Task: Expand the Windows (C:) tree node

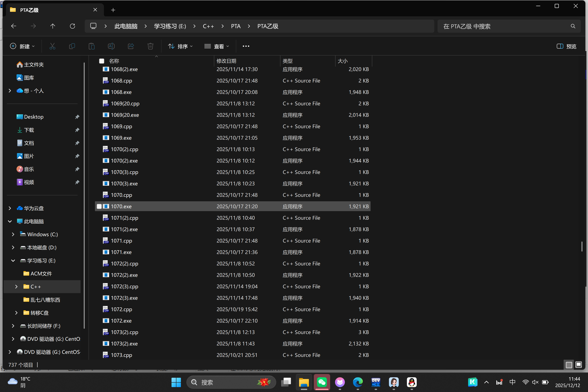Action: click(13, 235)
